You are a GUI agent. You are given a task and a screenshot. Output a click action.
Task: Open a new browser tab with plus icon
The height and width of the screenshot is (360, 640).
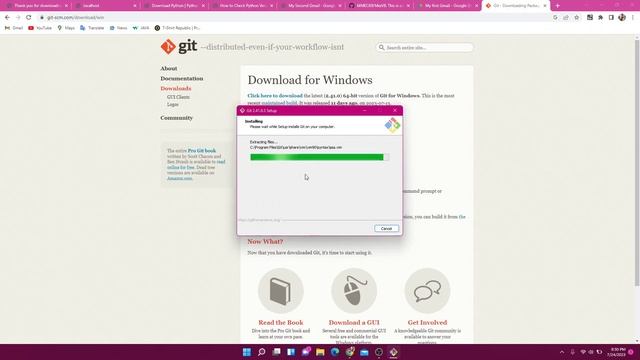pyautogui.click(x=558, y=6)
